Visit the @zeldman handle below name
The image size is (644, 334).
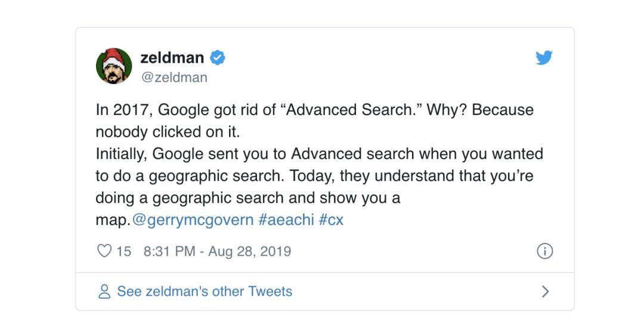coord(174,77)
